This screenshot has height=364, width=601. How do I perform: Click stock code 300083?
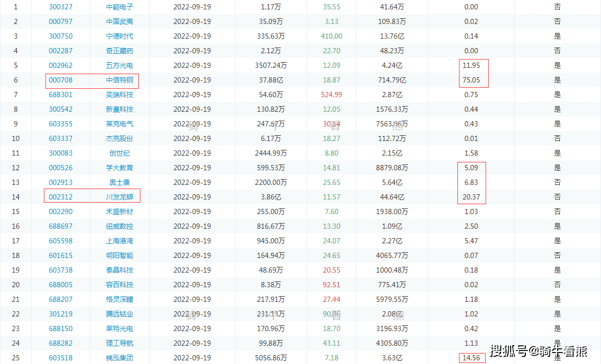pyautogui.click(x=61, y=153)
